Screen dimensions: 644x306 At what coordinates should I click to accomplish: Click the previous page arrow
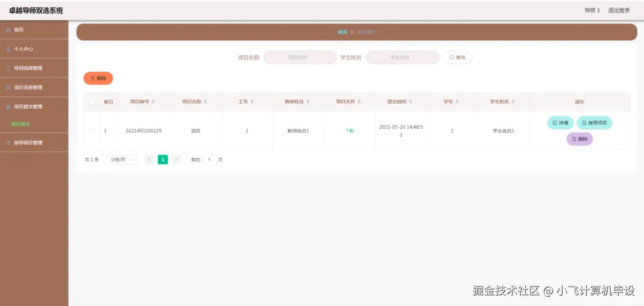click(150, 160)
